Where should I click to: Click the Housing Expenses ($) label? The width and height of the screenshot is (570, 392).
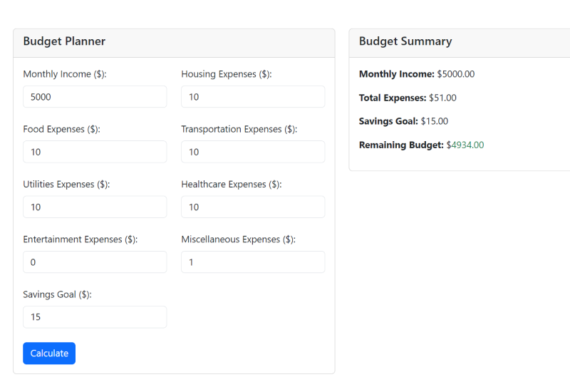click(x=227, y=74)
